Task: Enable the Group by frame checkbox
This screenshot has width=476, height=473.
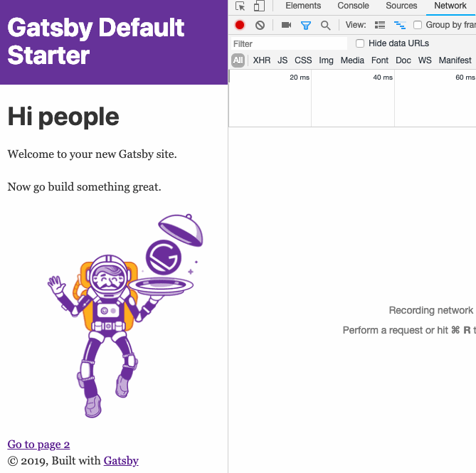Action: point(418,25)
